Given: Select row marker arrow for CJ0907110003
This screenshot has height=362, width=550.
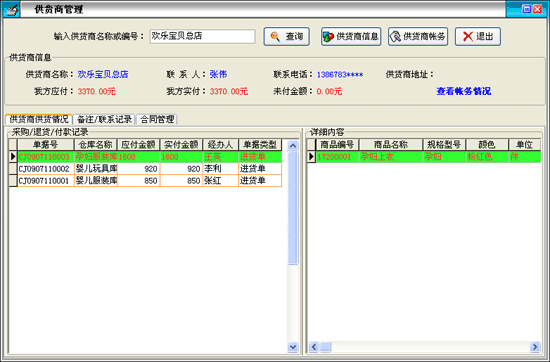Looking at the screenshot, I should pyautogui.click(x=13, y=156).
